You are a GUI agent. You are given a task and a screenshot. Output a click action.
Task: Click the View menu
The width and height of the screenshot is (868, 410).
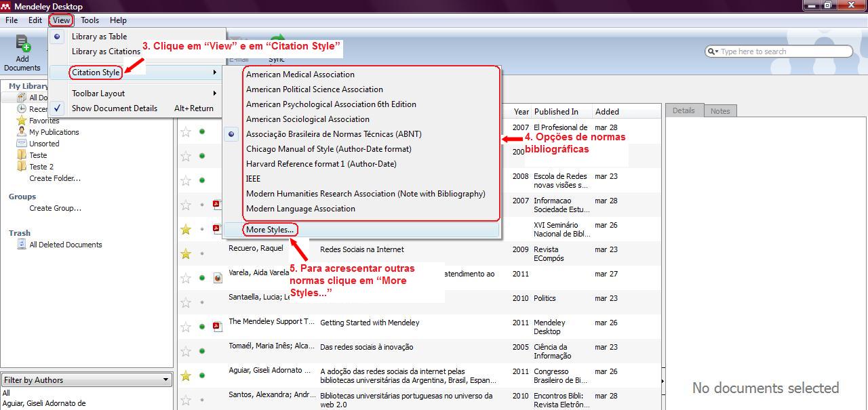pos(61,20)
